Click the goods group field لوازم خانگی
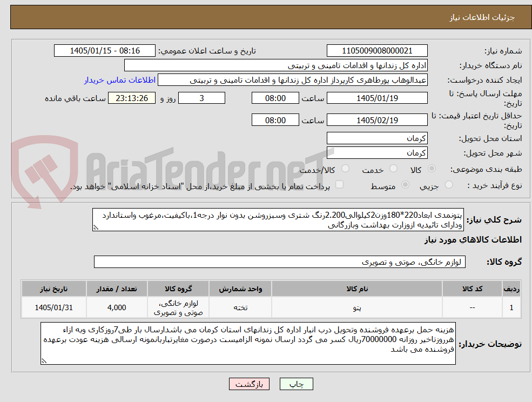 [x=280, y=262]
